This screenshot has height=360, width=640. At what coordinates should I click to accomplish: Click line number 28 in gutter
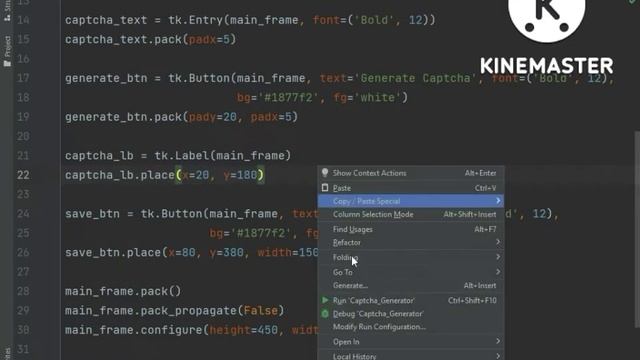tap(23, 291)
